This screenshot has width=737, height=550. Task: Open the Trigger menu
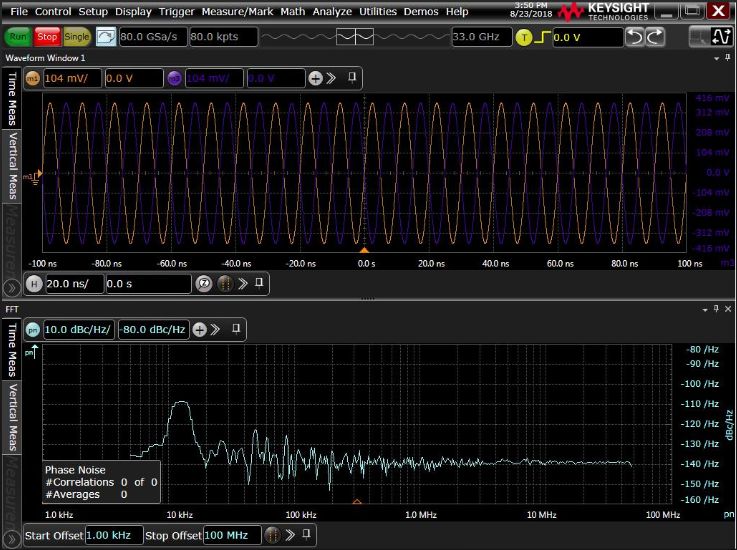[x=177, y=11]
